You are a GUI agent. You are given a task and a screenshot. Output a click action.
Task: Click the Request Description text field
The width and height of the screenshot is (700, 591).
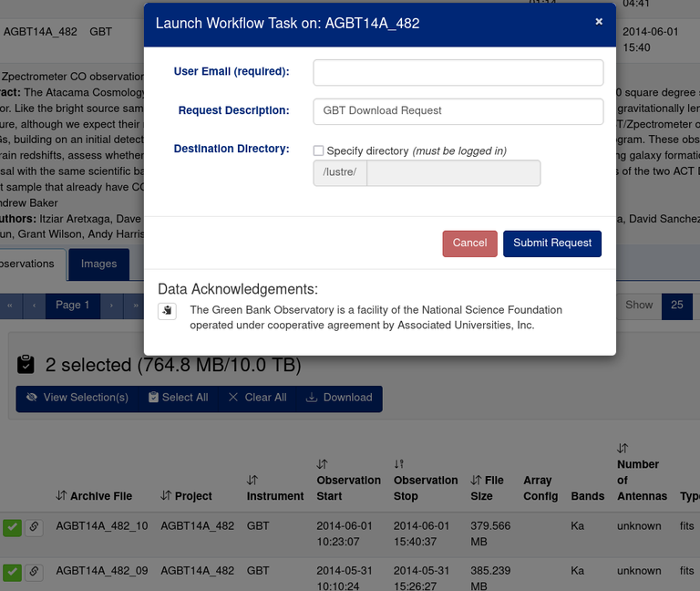(458, 111)
